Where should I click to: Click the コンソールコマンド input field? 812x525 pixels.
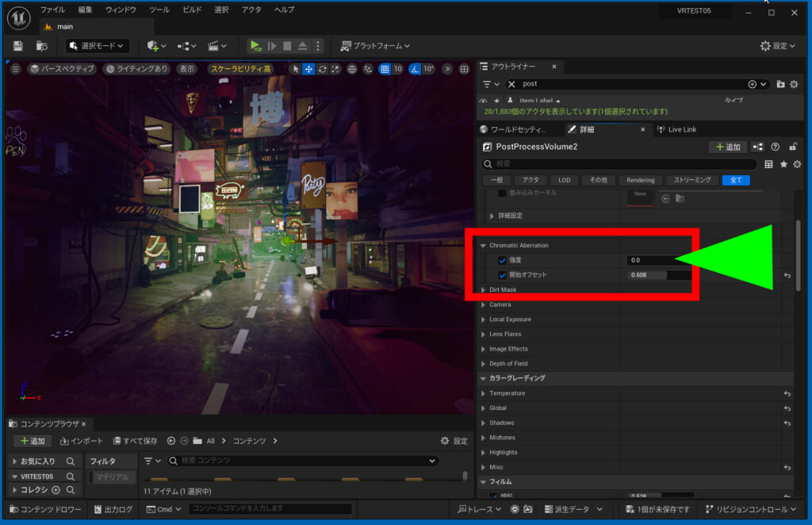[270, 509]
